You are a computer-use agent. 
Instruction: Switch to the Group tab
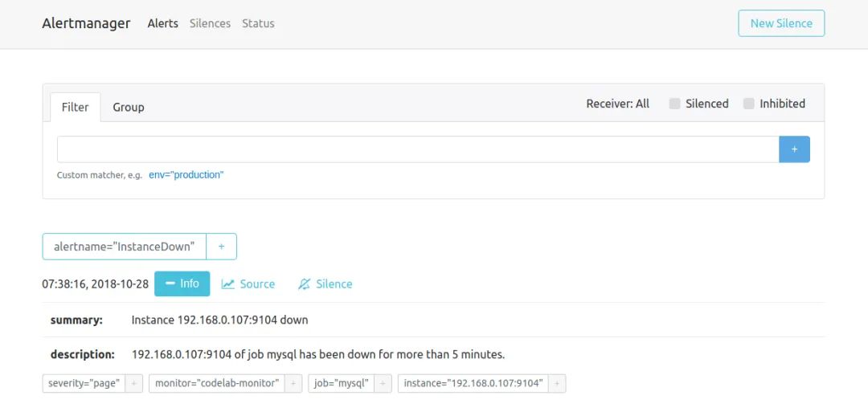(x=129, y=108)
